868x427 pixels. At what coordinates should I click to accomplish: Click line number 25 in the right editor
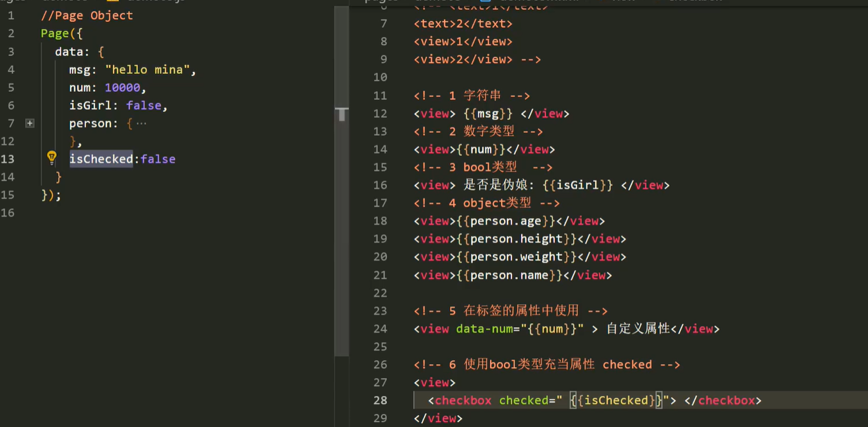[380, 346]
